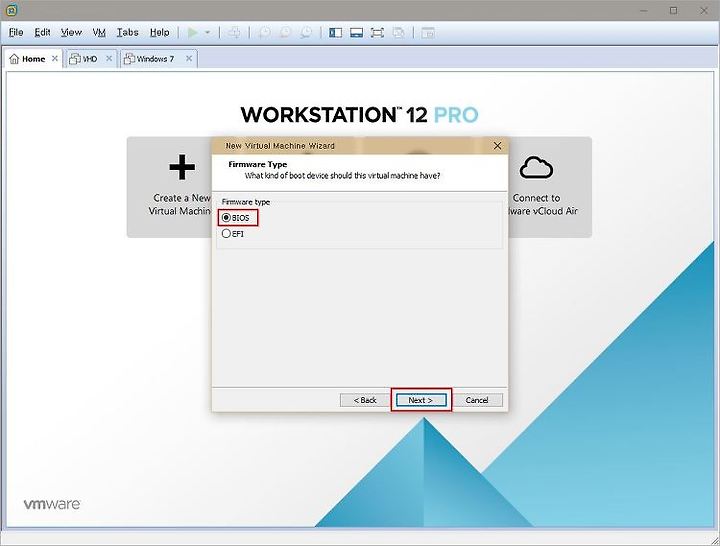Click the Next button in wizard
Image resolution: width=720 pixels, height=546 pixels.
(x=421, y=400)
